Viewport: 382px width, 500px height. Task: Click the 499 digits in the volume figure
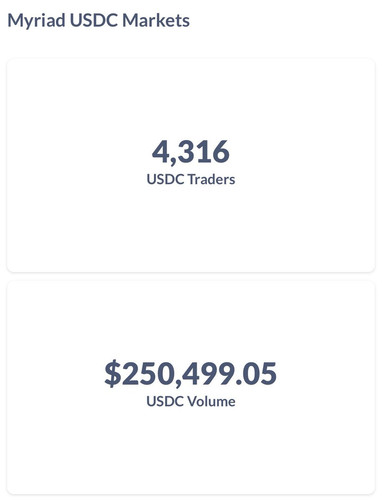point(208,374)
